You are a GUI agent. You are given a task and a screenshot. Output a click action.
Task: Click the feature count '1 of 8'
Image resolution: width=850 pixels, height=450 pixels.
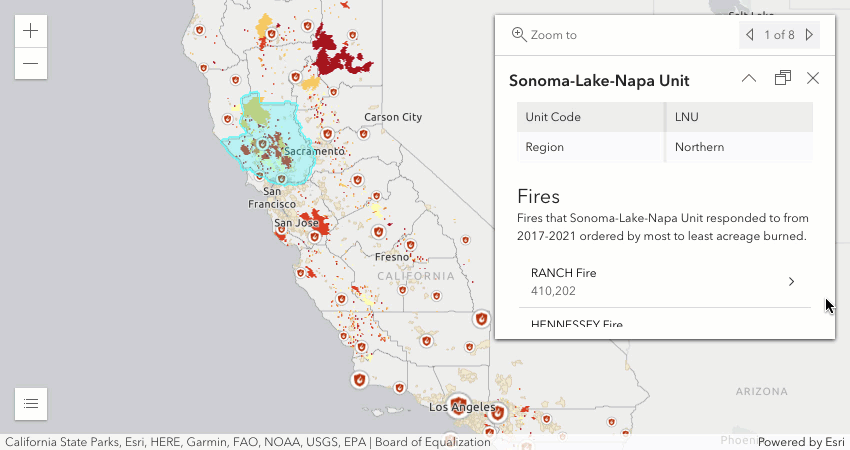[779, 35]
